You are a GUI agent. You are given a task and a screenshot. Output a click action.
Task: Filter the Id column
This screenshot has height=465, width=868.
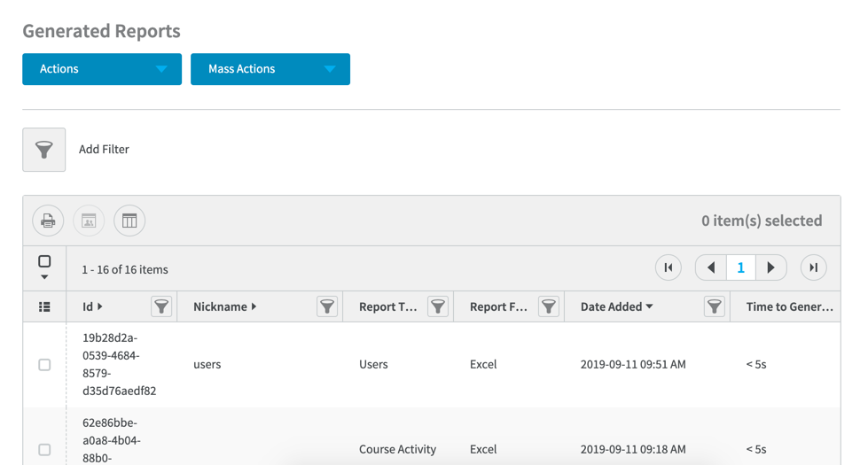(161, 306)
